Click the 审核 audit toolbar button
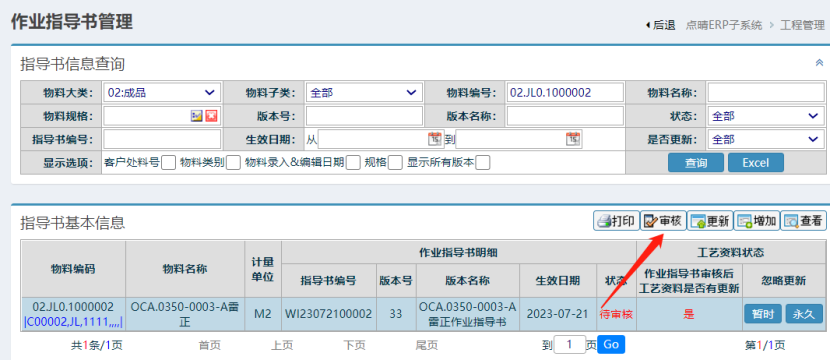This screenshot has height=360, width=831. click(664, 221)
